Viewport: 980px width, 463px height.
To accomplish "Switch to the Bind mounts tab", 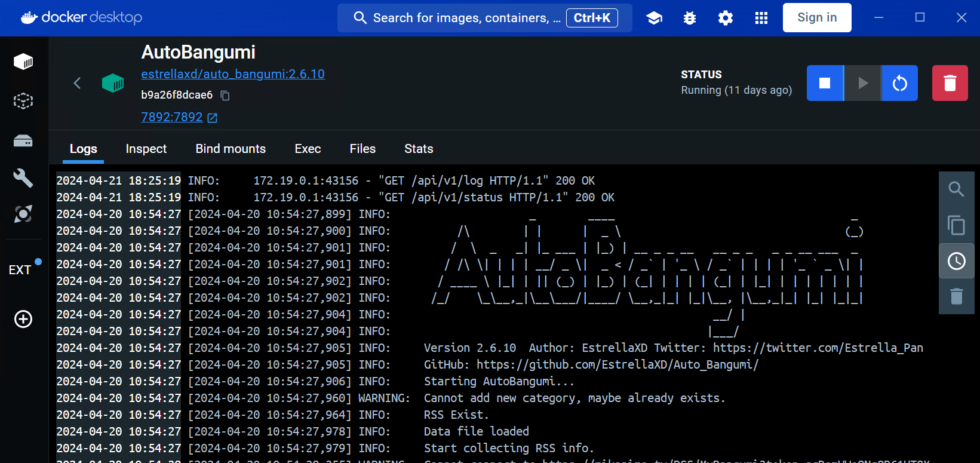I will [x=231, y=149].
